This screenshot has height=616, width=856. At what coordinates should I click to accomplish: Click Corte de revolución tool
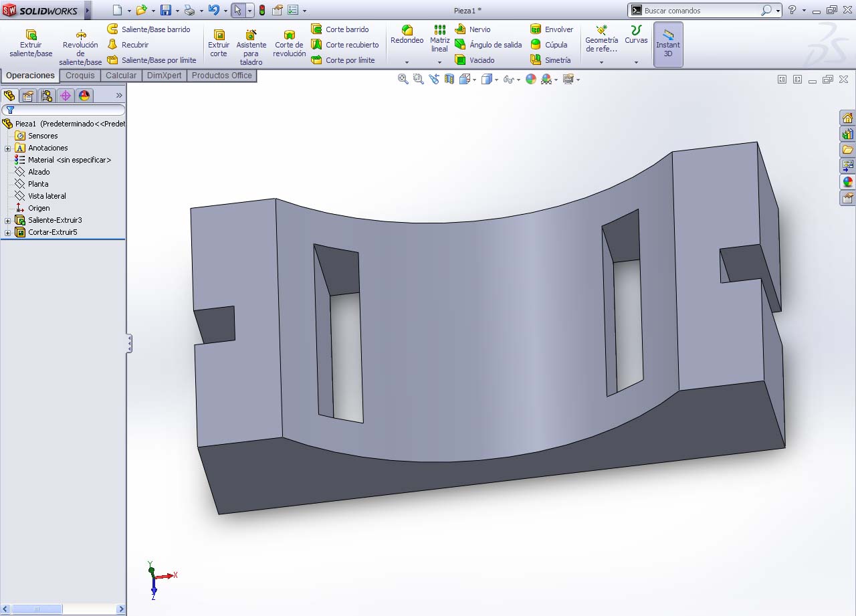pyautogui.click(x=290, y=43)
